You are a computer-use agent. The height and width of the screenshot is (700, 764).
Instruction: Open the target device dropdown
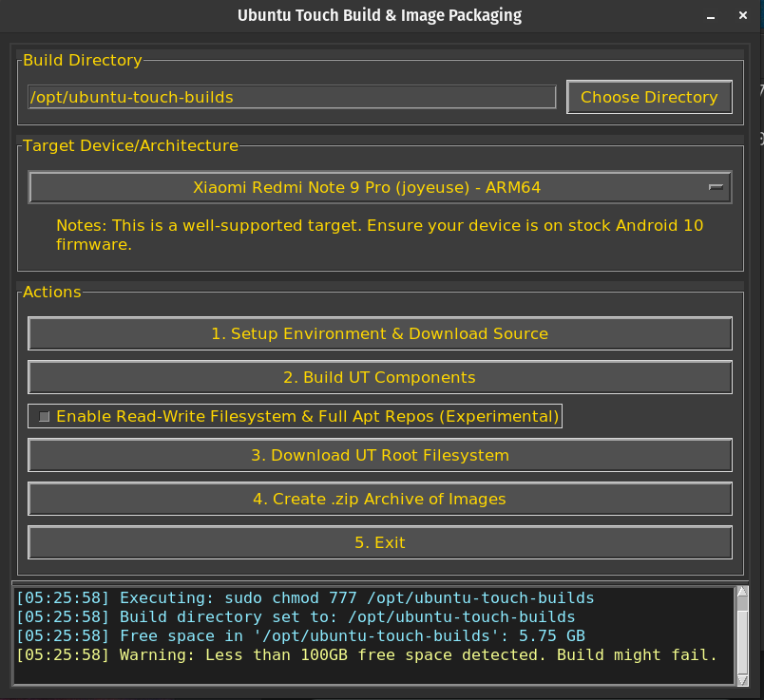point(380,187)
